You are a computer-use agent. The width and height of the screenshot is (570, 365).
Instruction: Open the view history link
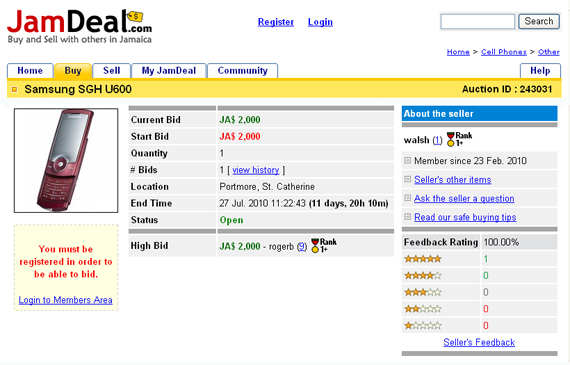tap(256, 170)
